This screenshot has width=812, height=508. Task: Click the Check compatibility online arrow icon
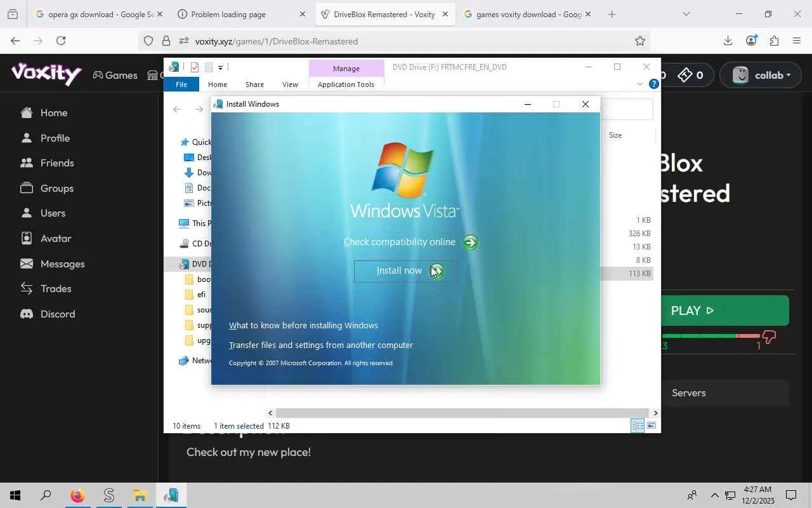click(470, 243)
